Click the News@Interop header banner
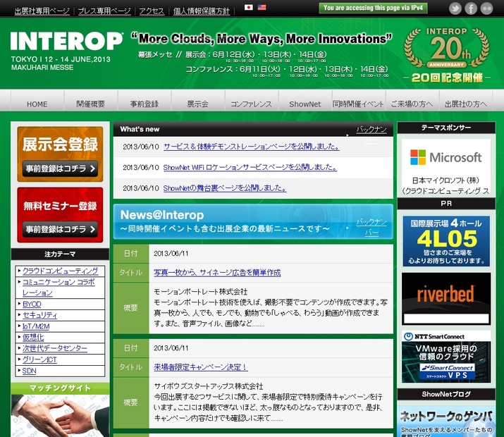Screen dimensions: 504x437 point(253,222)
